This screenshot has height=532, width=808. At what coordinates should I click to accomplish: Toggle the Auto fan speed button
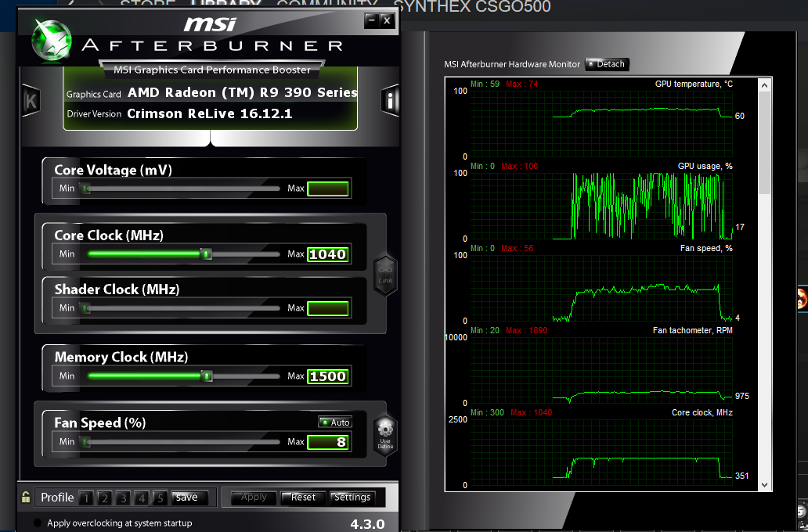point(335,422)
